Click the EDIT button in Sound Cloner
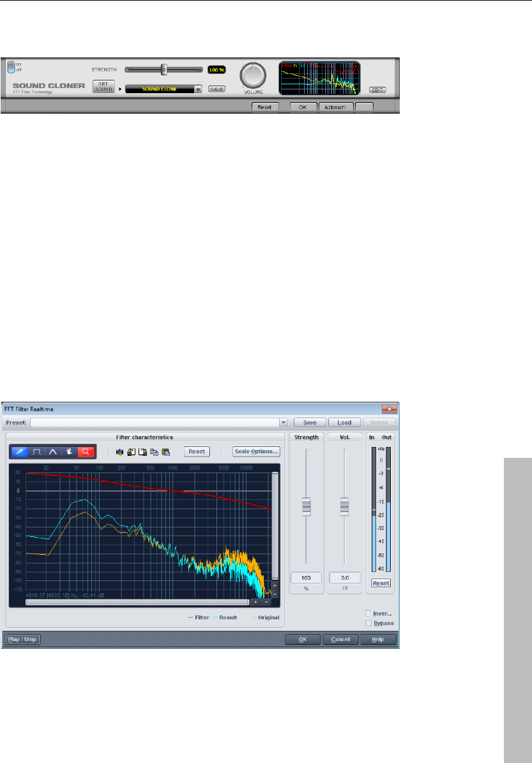The height and width of the screenshot is (763, 532). 377,90
